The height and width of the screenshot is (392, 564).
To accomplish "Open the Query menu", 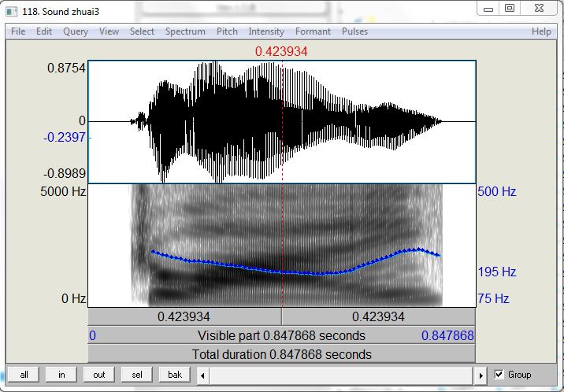I will (76, 31).
